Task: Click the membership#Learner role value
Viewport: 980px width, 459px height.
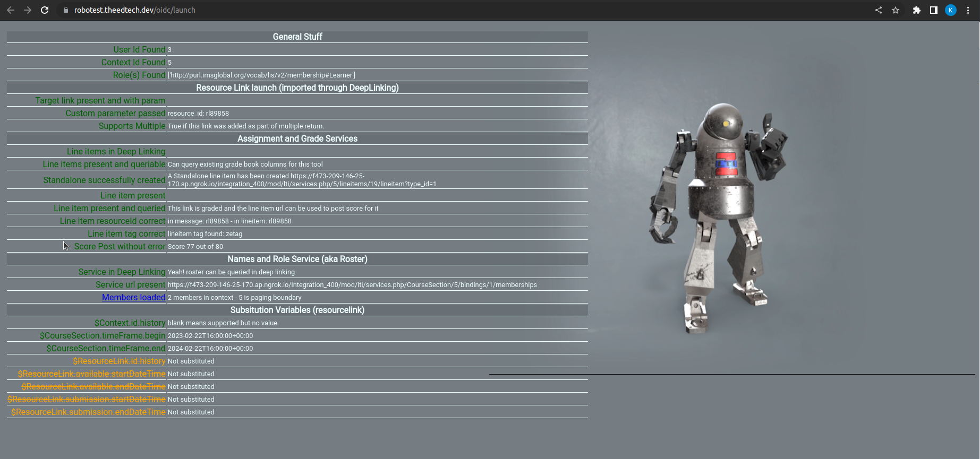Action: tap(261, 75)
